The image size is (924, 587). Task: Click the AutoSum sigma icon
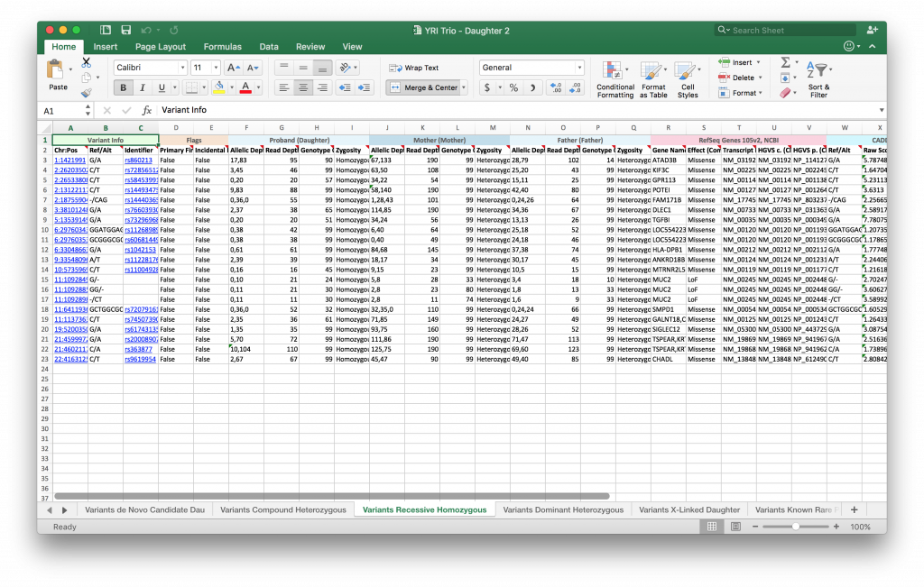point(785,62)
